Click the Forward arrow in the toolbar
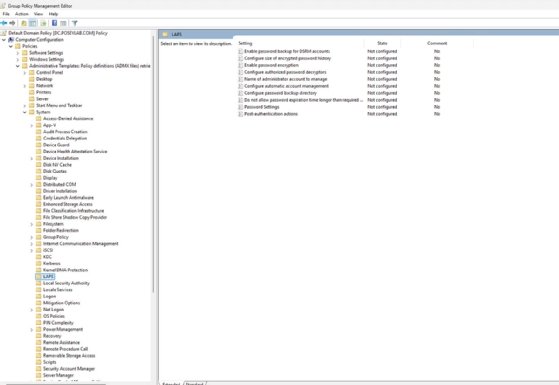 tap(12, 23)
